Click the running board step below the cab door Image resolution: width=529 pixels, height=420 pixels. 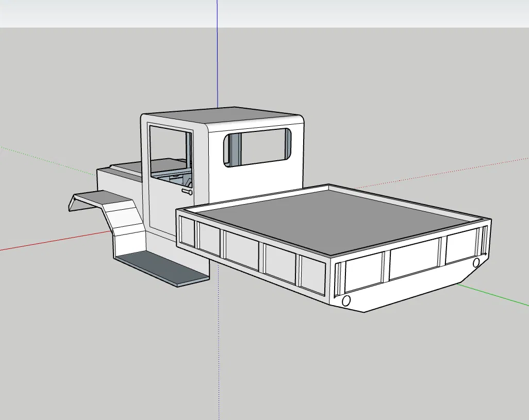[x=162, y=268]
